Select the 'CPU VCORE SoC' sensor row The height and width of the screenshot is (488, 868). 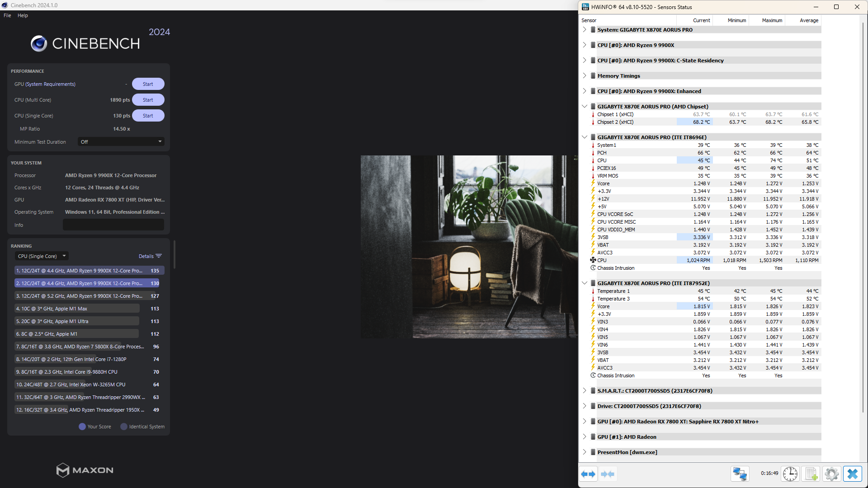coord(700,214)
